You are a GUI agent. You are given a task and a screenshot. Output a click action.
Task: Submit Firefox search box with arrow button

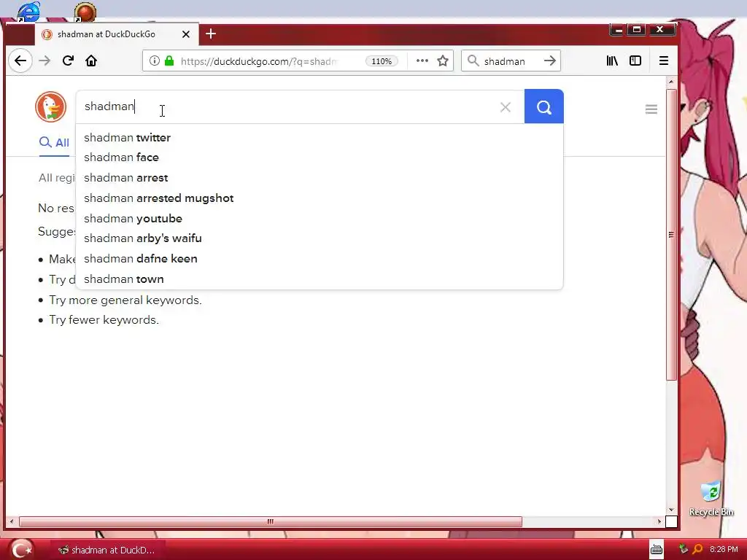[550, 61]
